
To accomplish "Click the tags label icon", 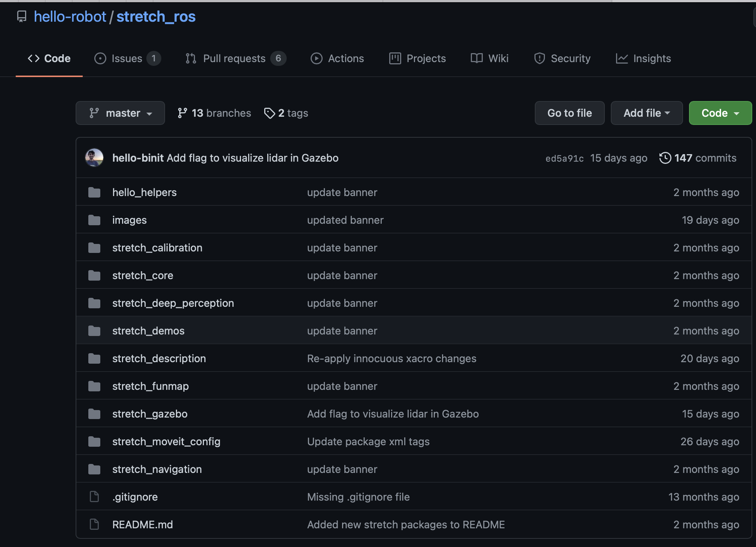I will tap(269, 113).
